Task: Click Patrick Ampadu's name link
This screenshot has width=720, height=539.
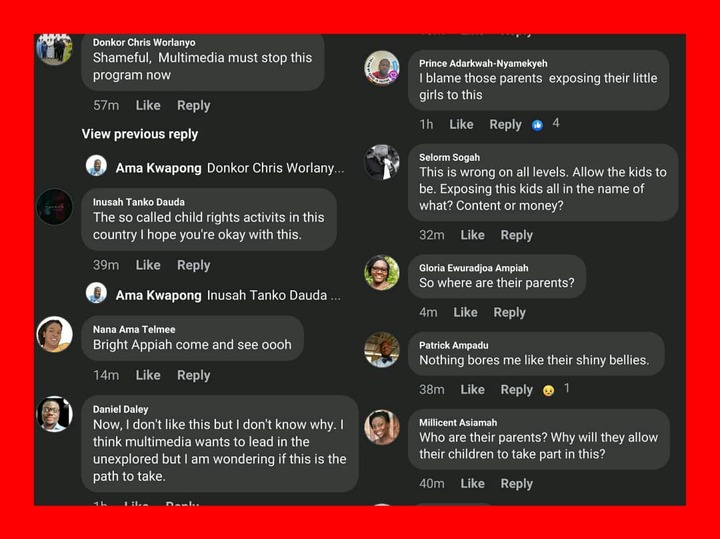Action: point(454,345)
